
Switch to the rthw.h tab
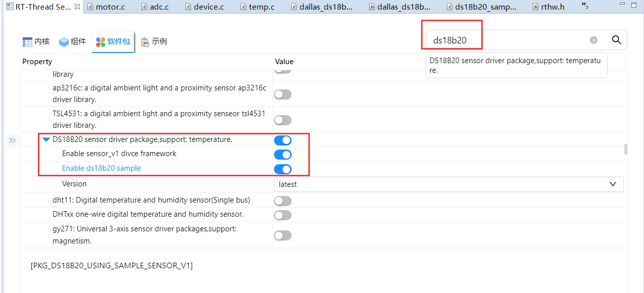click(x=547, y=7)
